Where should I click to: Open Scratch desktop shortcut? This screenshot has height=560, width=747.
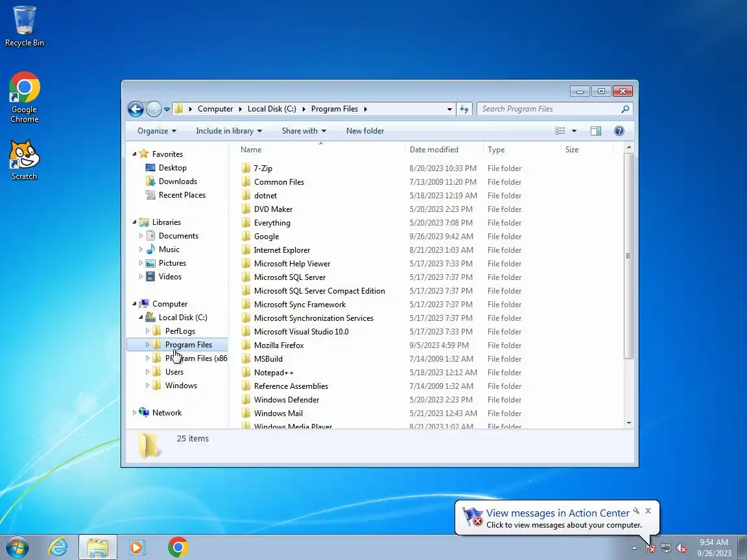(24, 159)
